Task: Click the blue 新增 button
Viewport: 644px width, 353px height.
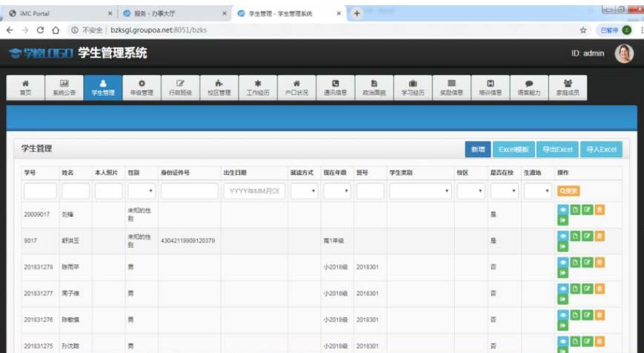Action: point(478,150)
